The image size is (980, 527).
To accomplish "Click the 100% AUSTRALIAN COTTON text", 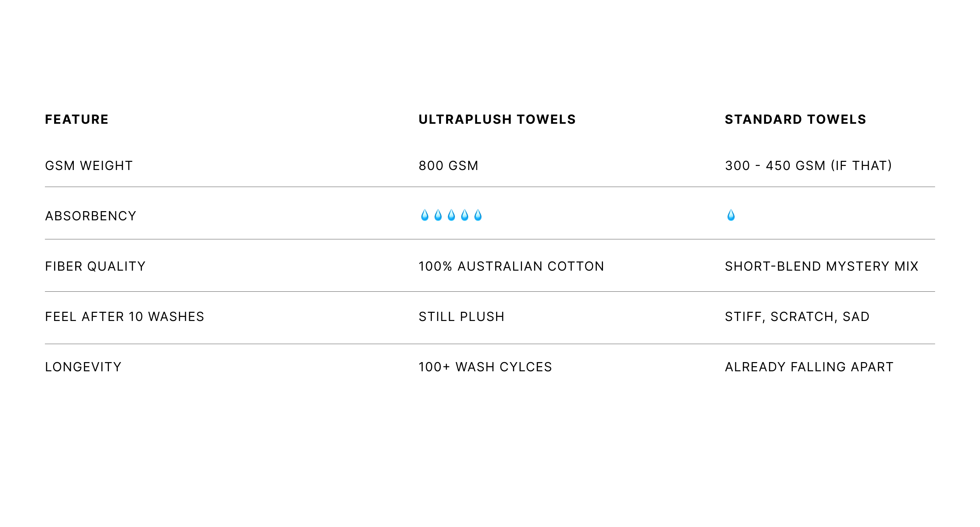I will pos(511,266).
